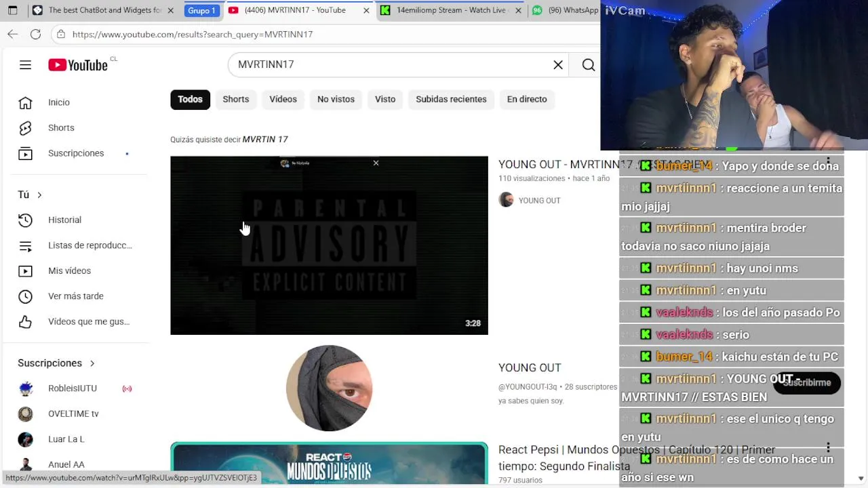Select the No vistos filter chip
This screenshot has width=868, height=488.
[x=336, y=99]
